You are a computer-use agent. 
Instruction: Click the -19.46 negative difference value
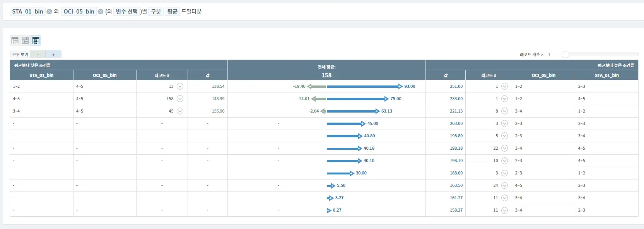(299, 86)
